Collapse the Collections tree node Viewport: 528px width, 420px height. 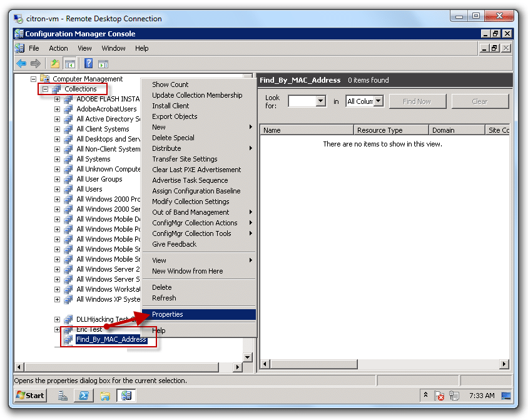(x=46, y=89)
